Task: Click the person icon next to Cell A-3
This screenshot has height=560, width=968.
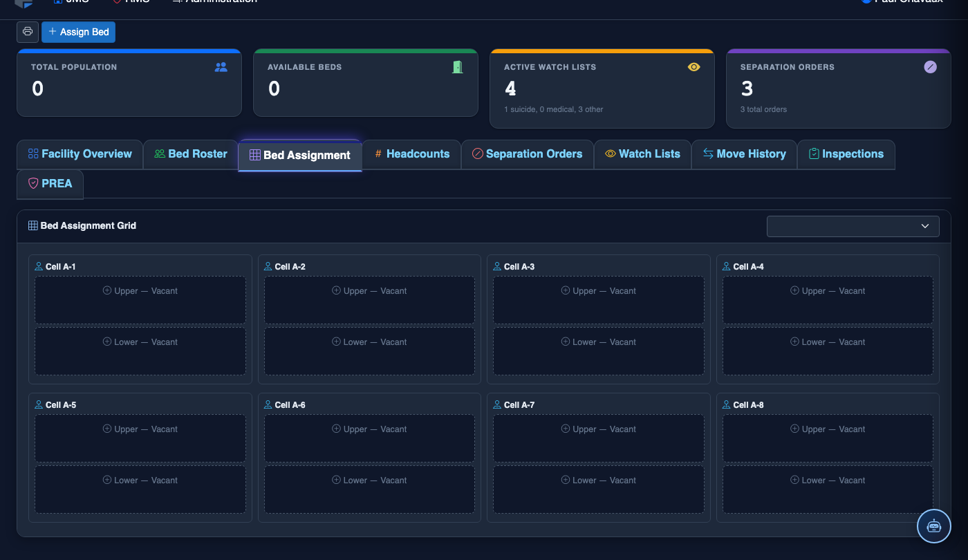Action: click(497, 266)
